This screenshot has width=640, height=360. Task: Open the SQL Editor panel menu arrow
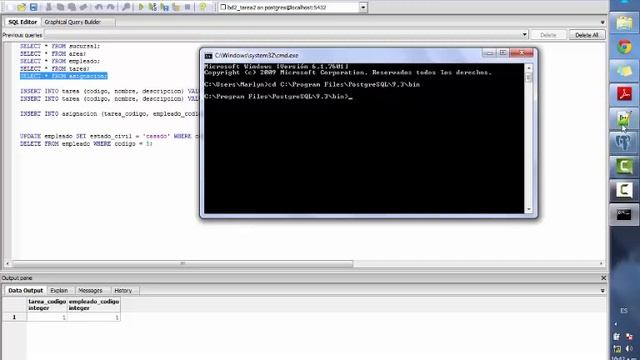pyautogui.click(x=602, y=22)
